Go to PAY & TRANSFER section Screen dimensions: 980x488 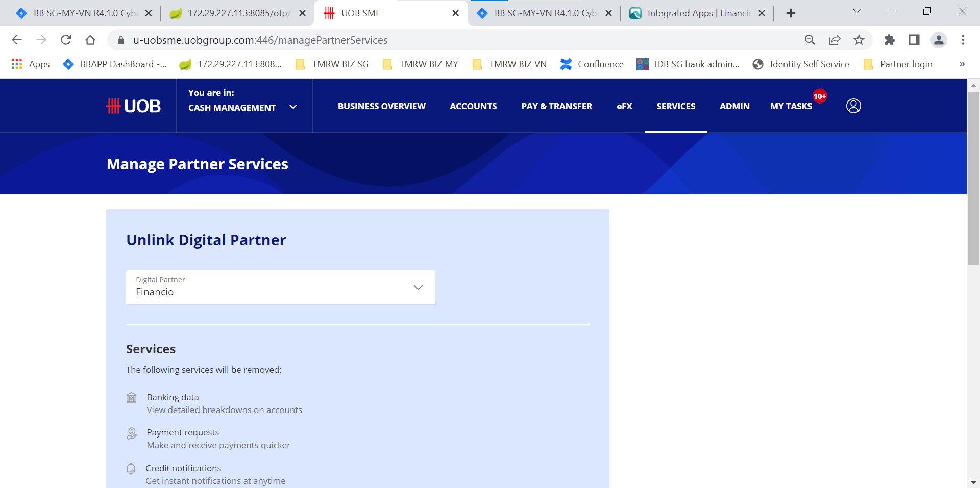[557, 106]
